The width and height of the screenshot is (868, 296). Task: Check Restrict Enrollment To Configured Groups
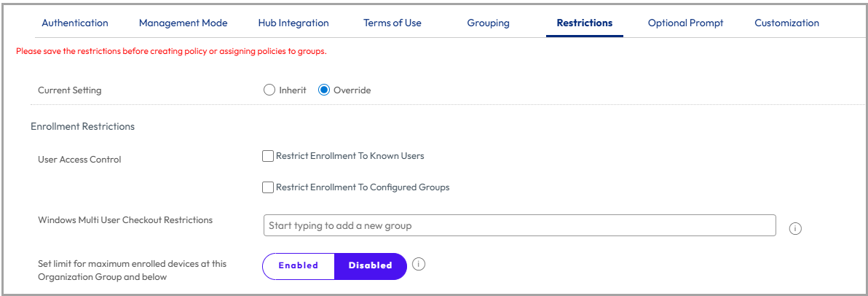coord(268,187)
